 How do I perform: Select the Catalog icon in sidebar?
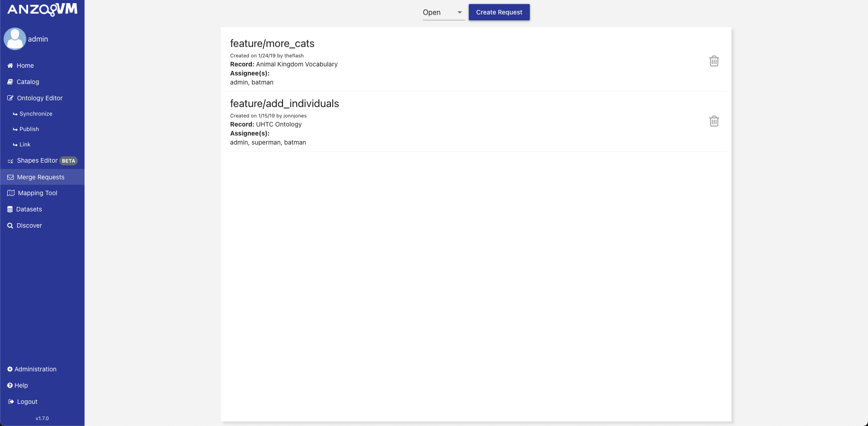click(9, 82)
